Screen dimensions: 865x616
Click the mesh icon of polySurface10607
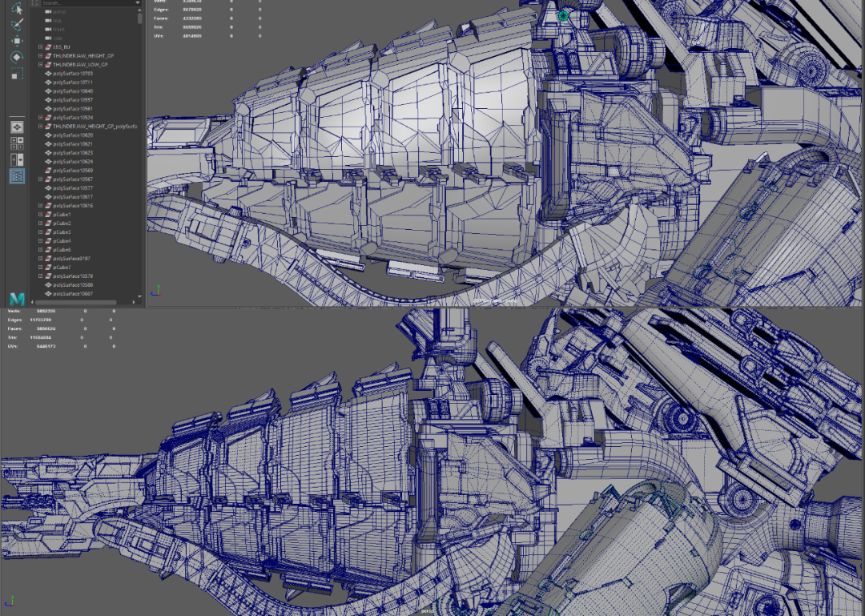[49, 294]
